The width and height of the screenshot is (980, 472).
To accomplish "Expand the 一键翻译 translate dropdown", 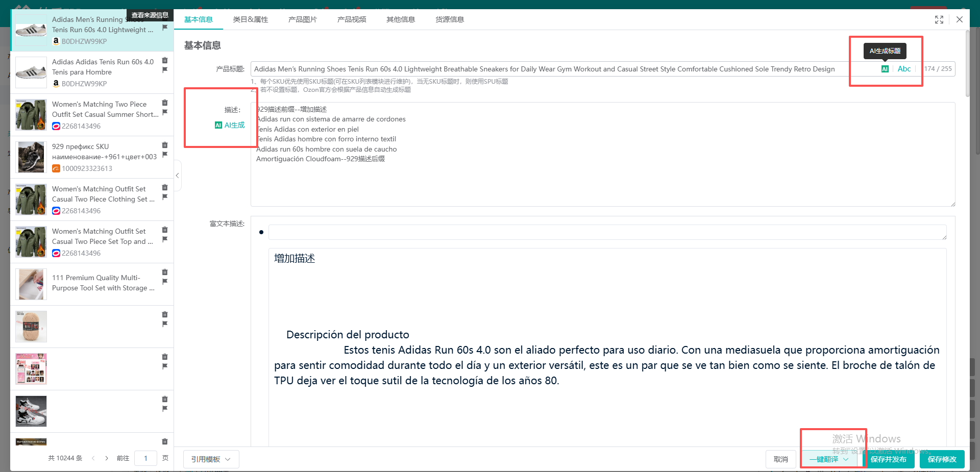I will point(846,459).
